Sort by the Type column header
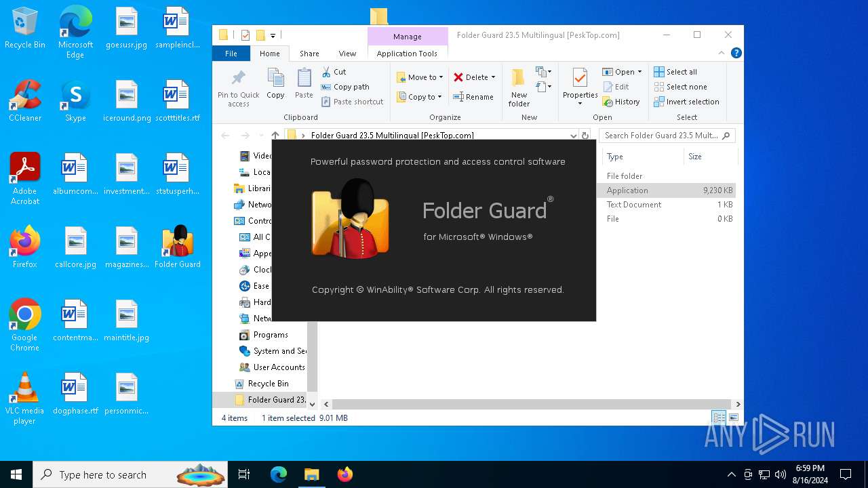 (642, 157)
